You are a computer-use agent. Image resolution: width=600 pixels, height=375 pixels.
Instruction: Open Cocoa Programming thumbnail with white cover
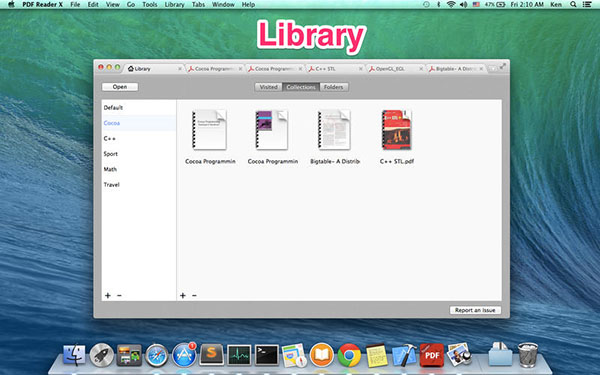coord(209,130)
